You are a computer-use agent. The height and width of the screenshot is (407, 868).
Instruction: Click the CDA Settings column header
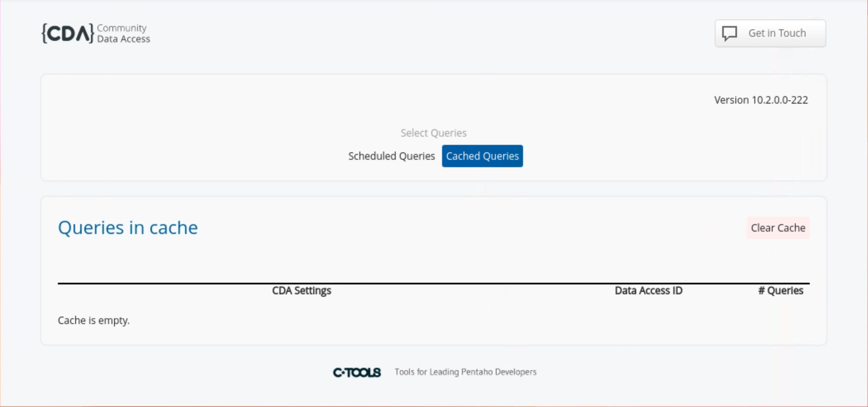(x=302, y=291)
